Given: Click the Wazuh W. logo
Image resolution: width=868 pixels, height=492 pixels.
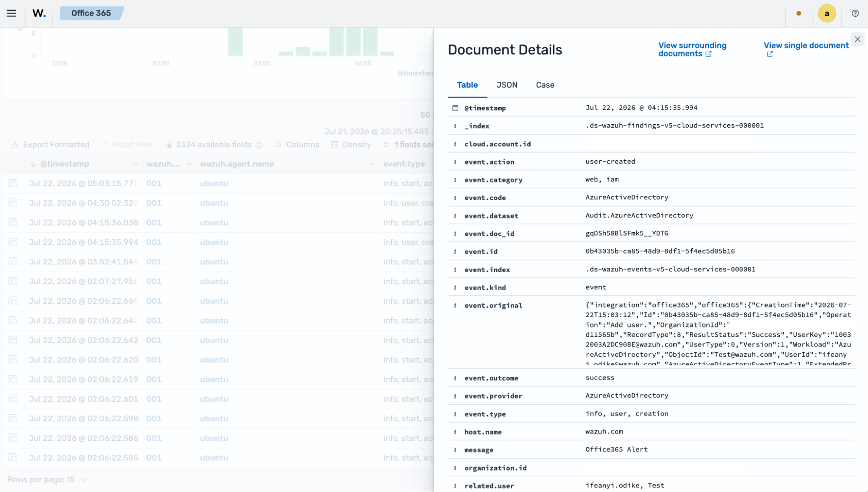Looking at the screenshot, I should click(39, 13).
